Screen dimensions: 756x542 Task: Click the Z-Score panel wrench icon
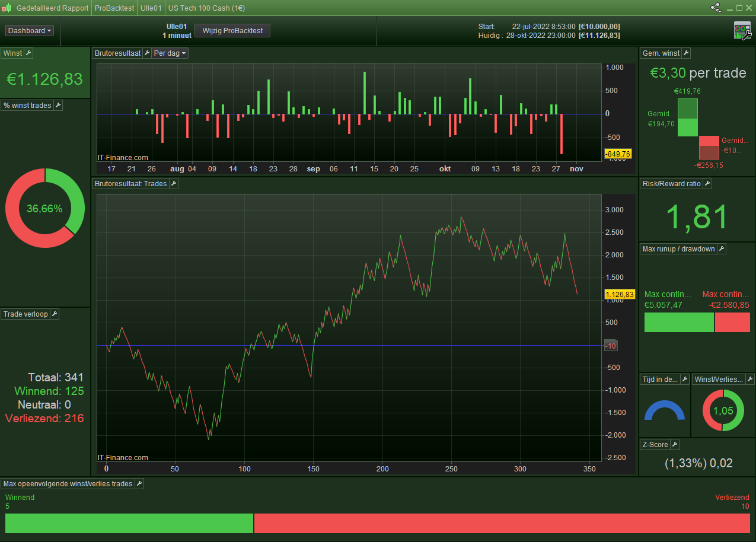675,445
